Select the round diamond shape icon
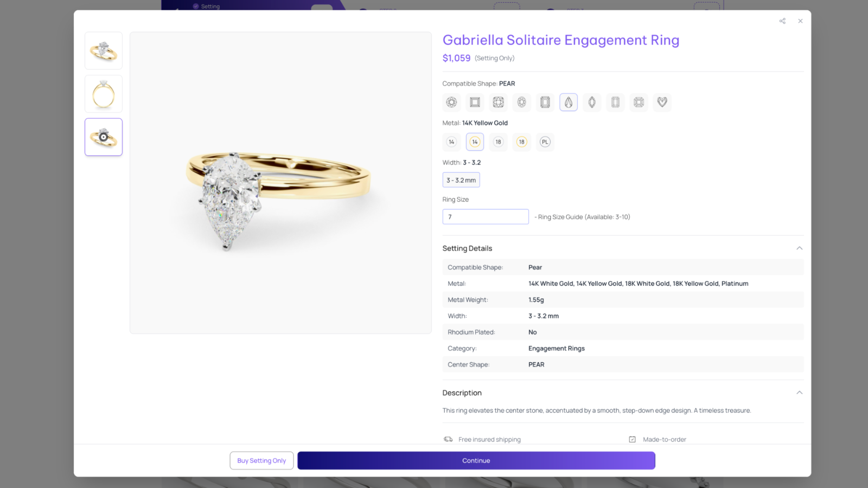 [x=451, y=102]
